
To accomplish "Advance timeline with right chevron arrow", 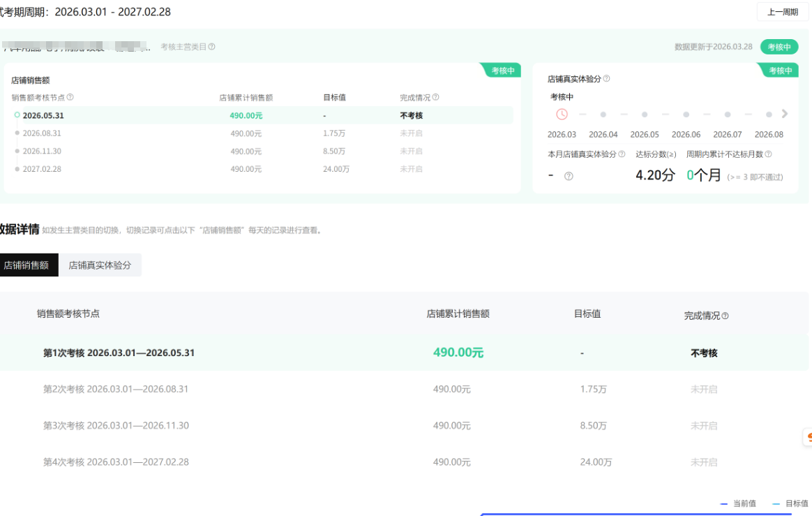I will pyautogui.click(x=785, y=114).
